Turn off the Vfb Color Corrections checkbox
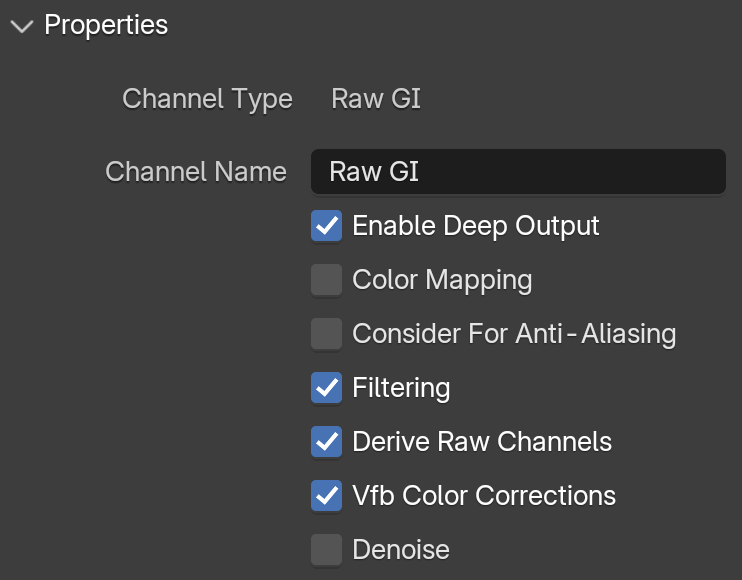This screenshot has height=580, width=742. coord(327,495)
